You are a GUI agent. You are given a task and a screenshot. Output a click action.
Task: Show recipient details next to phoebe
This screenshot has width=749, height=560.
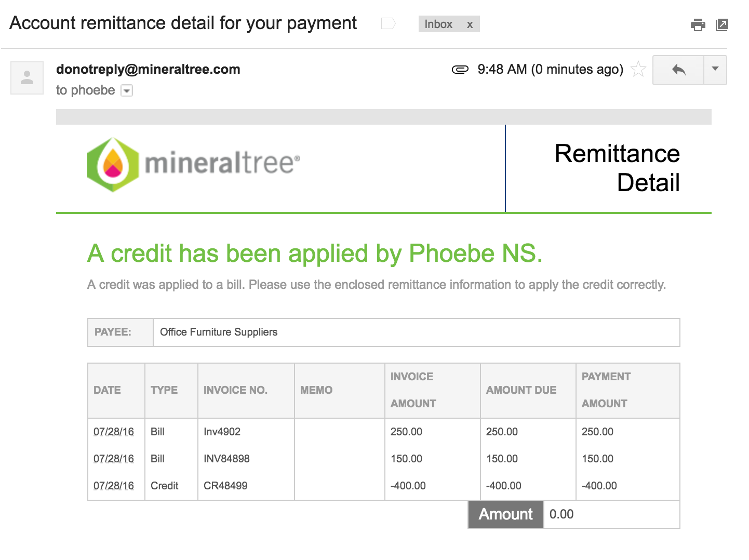pos(127,91)
